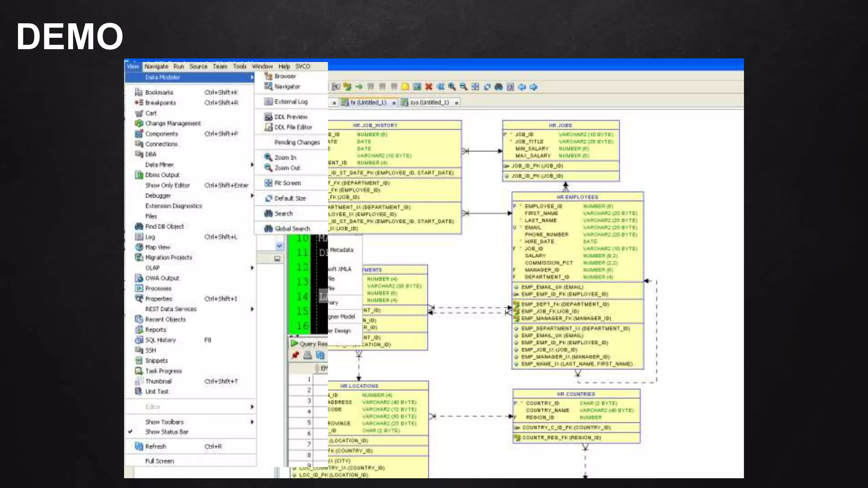The height and width of the screenshot is (488, 868).
Task: Choose Fit Screen in Data Modeler submenu
Action: (x=287, y=183)
